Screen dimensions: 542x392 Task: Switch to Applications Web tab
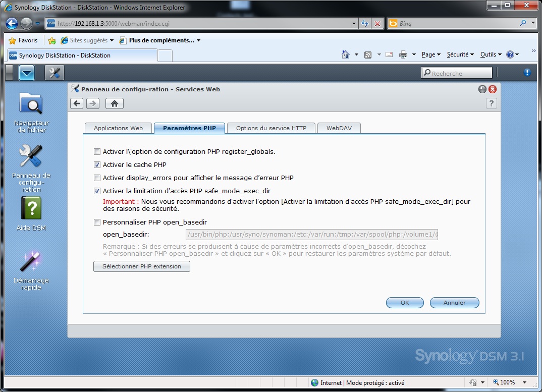118,128
